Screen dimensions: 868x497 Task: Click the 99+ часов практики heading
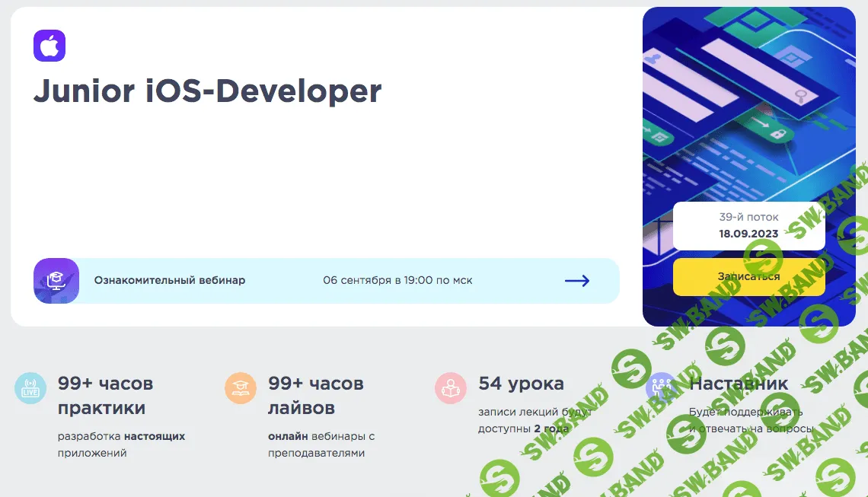pyautogui.click(x=105, y=395)
